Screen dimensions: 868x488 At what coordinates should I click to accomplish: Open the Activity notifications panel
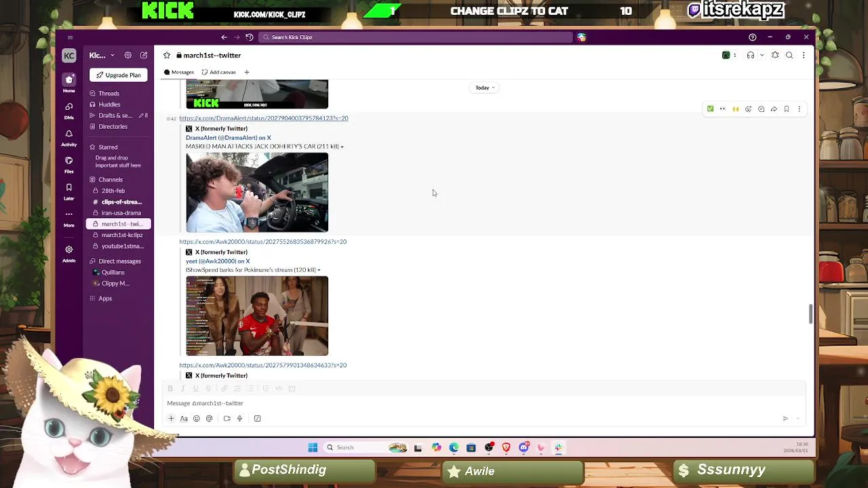[68, 137]
